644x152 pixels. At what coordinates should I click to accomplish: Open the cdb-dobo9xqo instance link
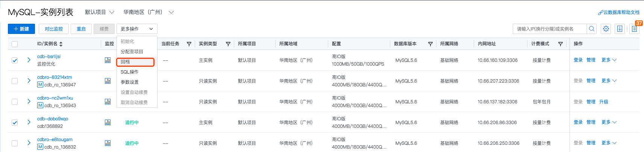[53, 119]
